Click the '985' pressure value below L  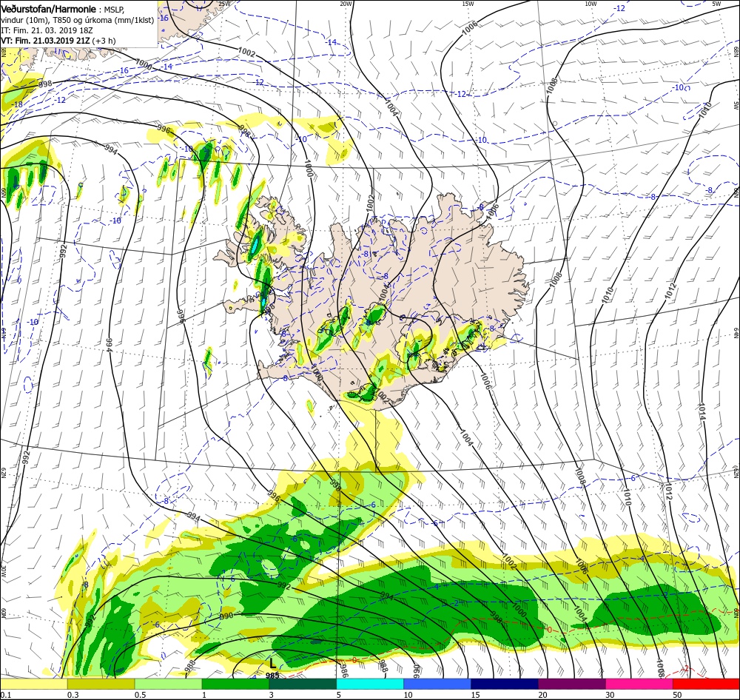click(x=272, y=675)
